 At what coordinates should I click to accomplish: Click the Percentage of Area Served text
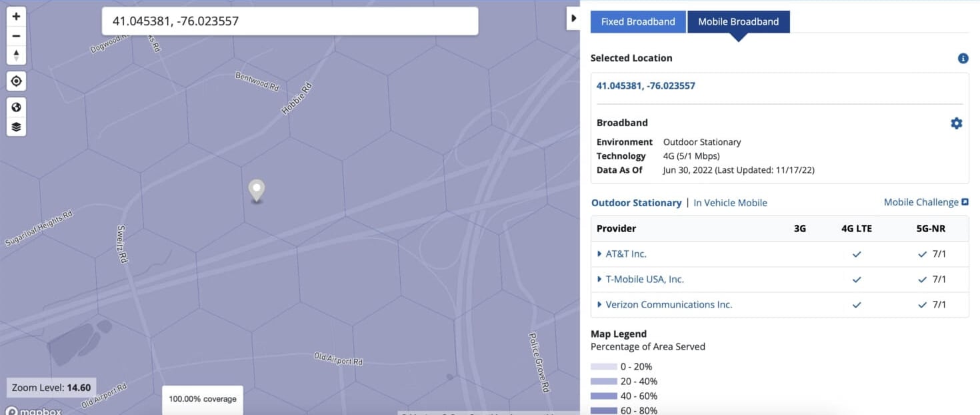(x=648, y=347)
